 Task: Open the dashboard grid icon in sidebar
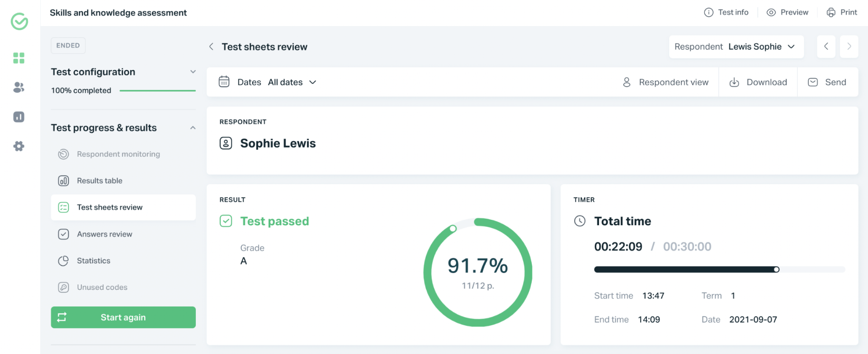coord(19,58)
